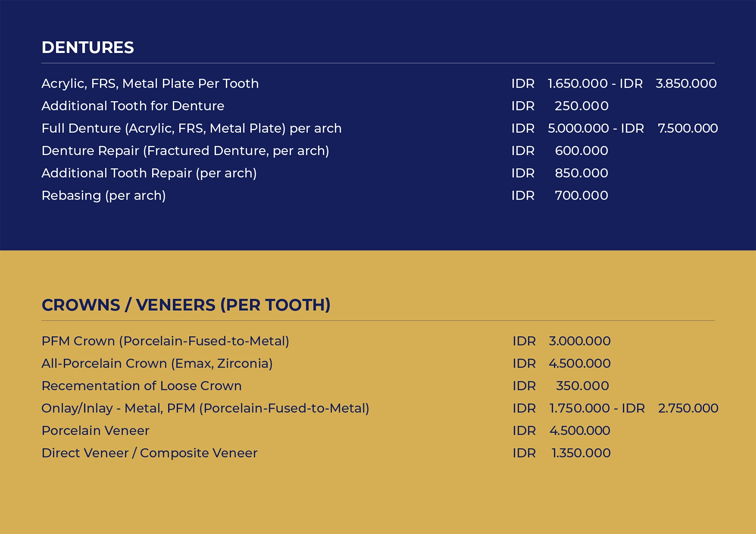756x534 pixels.
Task: Click the Recementation of Loose Crown label
Action: point(141,386)
